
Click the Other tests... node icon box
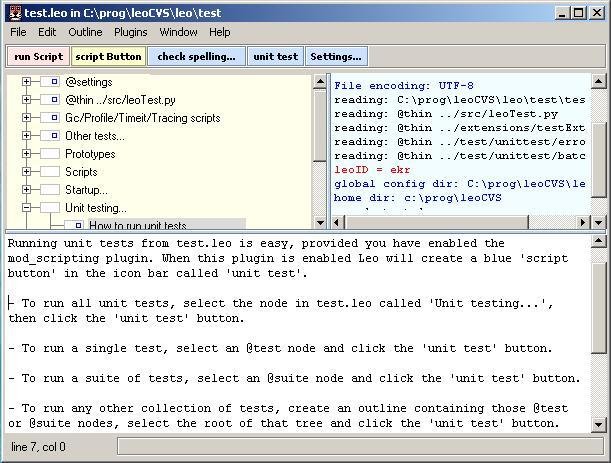point(50,135)
